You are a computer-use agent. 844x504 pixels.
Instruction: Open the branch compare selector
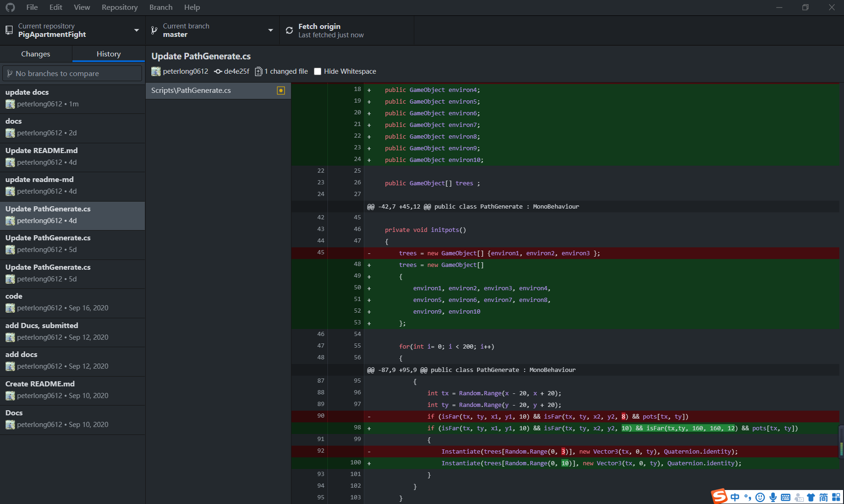click(x=72, y=73)
